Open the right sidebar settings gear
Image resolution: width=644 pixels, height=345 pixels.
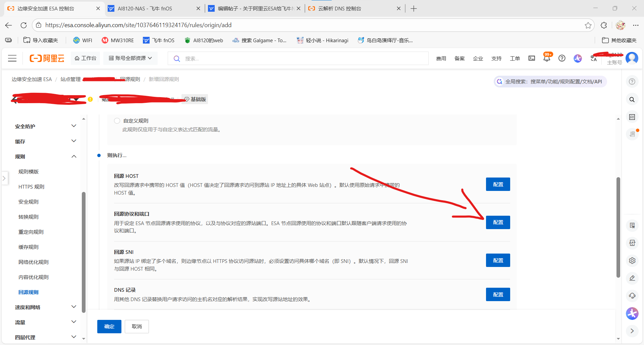coord(632,261)
